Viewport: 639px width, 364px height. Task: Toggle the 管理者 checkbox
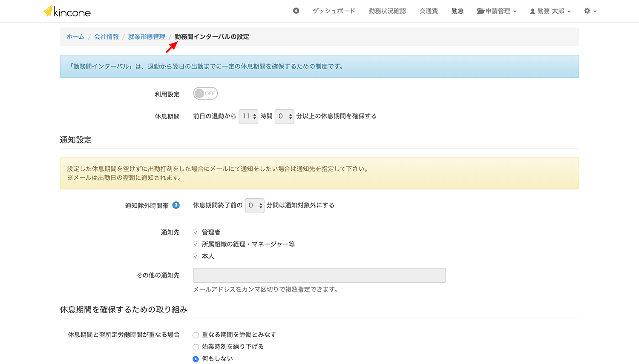pyautogui.click(x=196, y=232)
